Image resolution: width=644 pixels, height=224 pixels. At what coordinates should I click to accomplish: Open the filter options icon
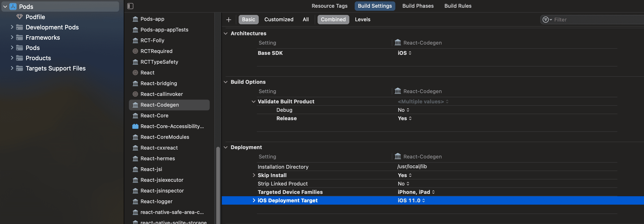pyautogui.click(x=546, y=20)
